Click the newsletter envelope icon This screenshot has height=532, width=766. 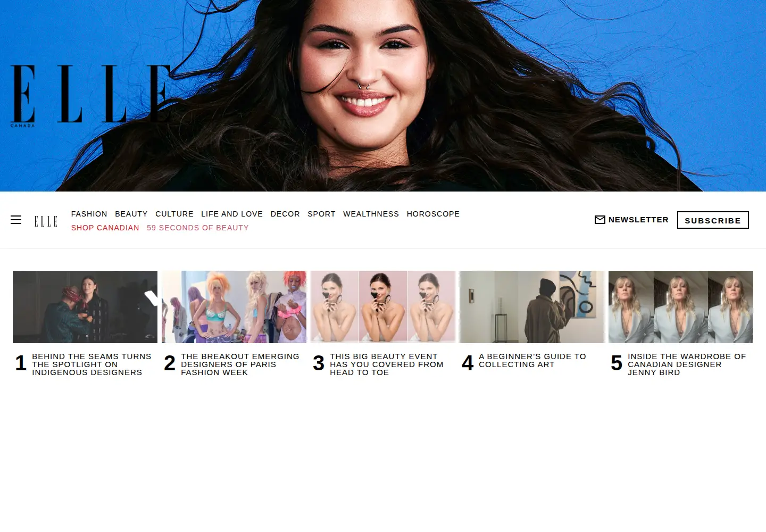(x=600, y=220)
